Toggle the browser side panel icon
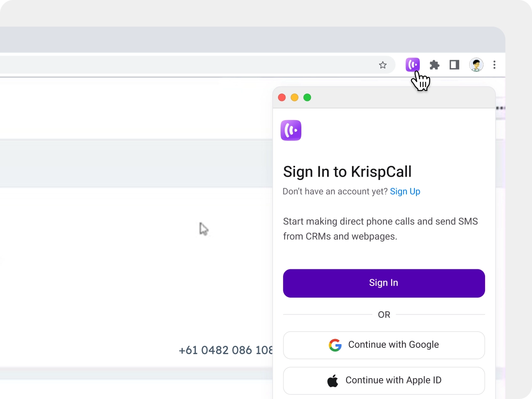 coord(454,65)
